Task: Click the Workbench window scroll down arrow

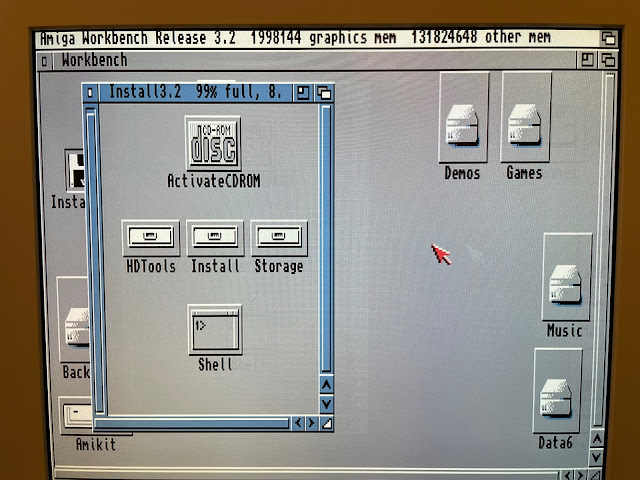Action: pyautogui.click(x=597, y=457)
